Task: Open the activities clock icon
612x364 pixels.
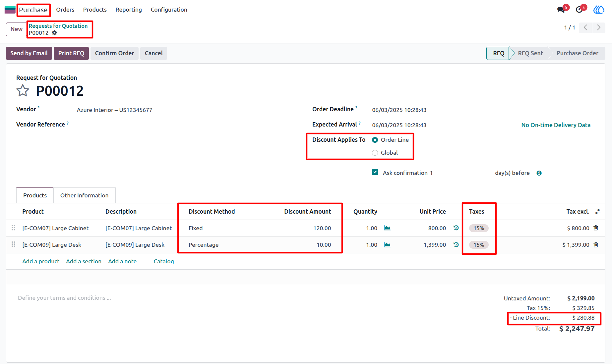Action: 579,9
